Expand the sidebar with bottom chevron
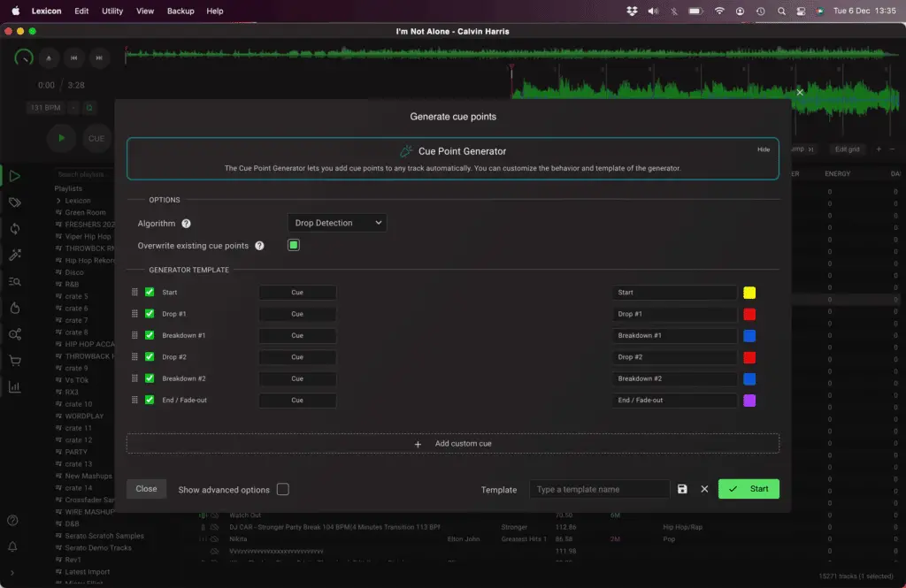Viewport: 906px width, 588px height. click(x=12, y=572)
